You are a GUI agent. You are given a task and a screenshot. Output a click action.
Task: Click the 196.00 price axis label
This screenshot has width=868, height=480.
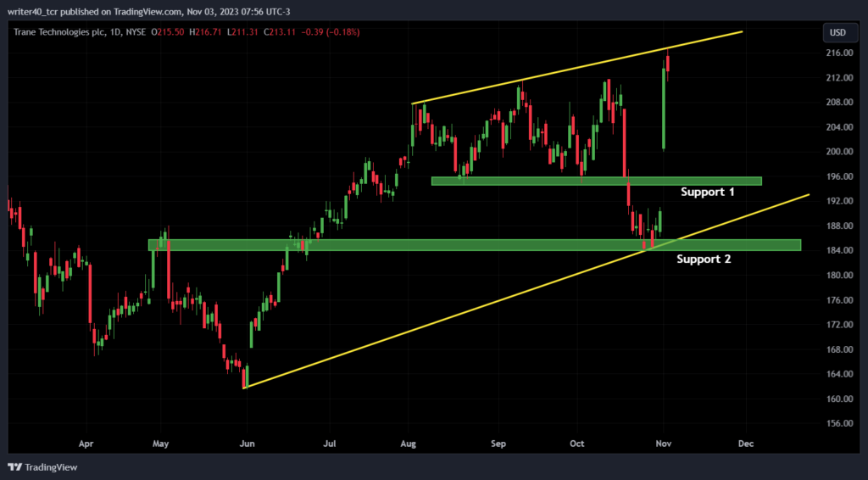(840, 176)
